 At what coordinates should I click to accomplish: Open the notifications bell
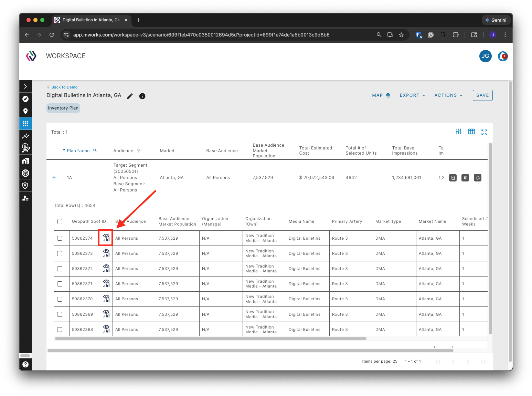point(503,56)
